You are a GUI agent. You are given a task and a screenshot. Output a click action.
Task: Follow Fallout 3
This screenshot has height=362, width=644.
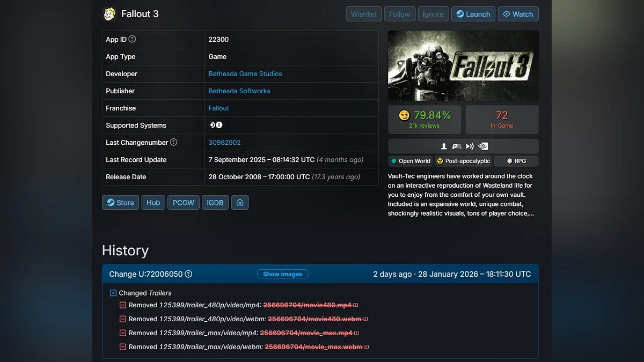[x=399, y=14]
